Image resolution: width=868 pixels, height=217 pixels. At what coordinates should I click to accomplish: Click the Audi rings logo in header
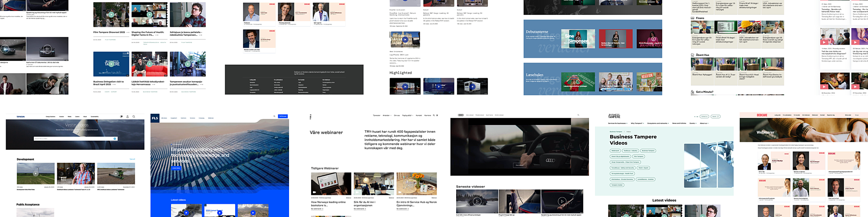(x=461, y=115)
